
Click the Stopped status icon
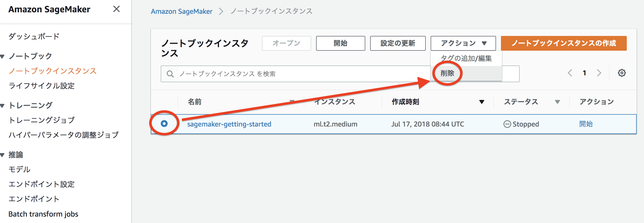(507, 124)
